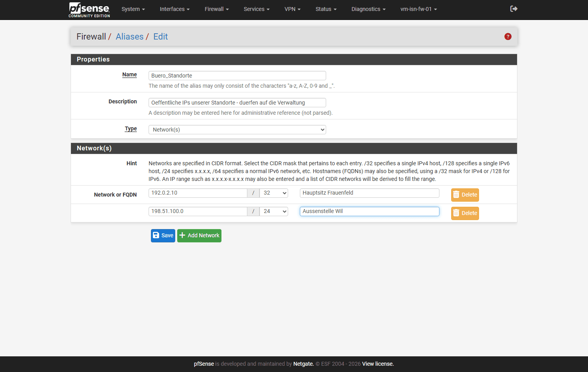
Task: Click the 198.51.100.0 network address field
Action: 198,211
